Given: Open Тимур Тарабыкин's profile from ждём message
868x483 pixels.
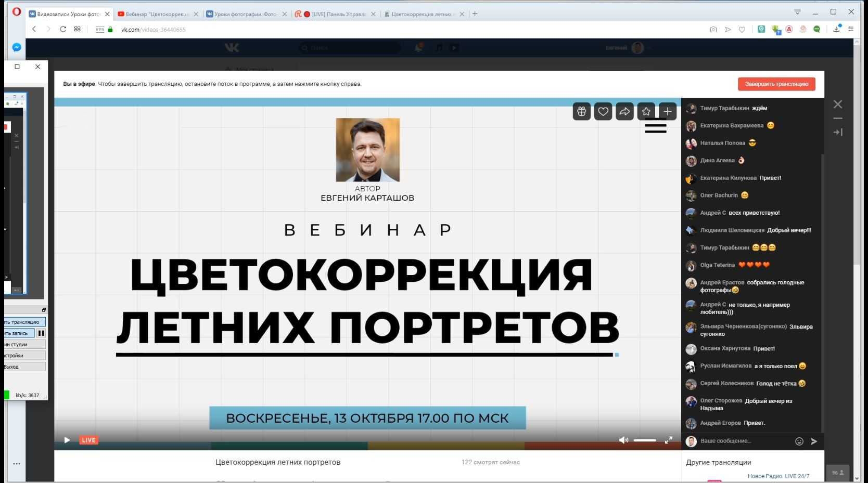Looking at the screenshot, I should click(x=724, y=108).
